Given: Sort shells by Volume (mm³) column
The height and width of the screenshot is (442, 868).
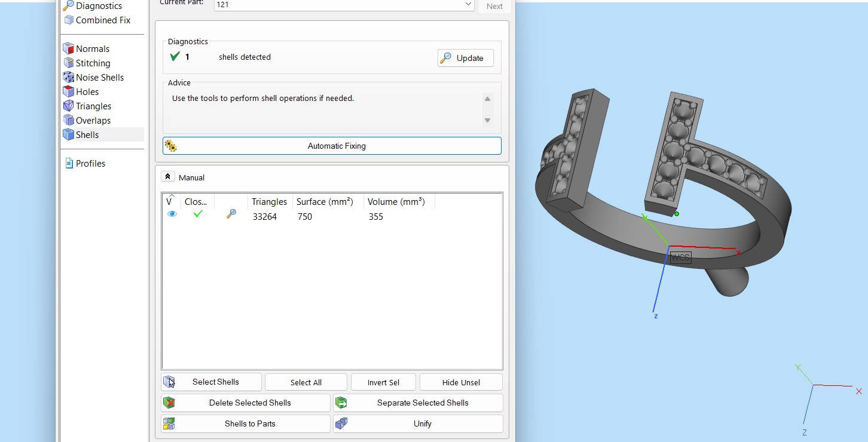Looking at the screenshot, I should (396, 202).
